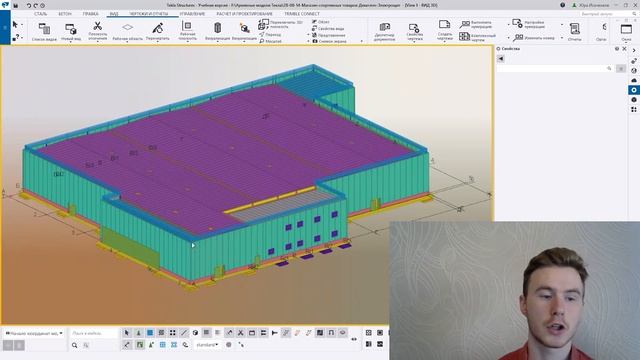This screenshot has height=360, width=640.
Task: Click the Переход navigation command
Action: (x=270, y=35)
